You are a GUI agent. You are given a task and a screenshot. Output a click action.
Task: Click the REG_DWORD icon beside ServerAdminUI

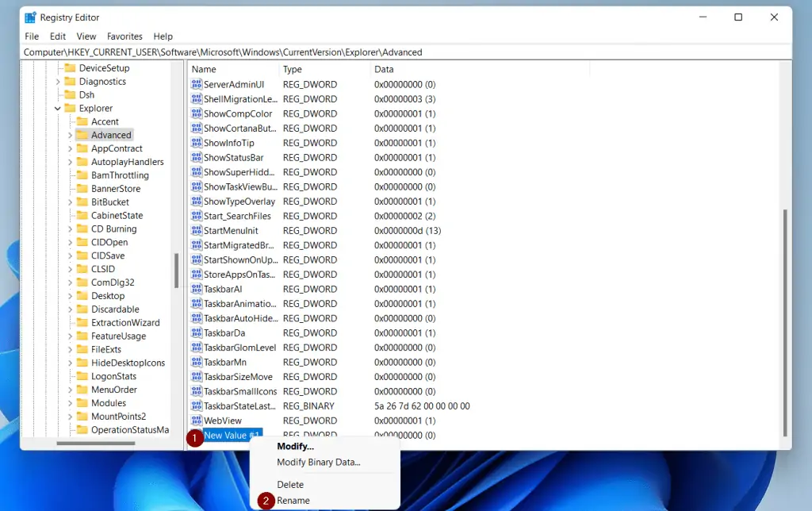click(x=196, y=84)
